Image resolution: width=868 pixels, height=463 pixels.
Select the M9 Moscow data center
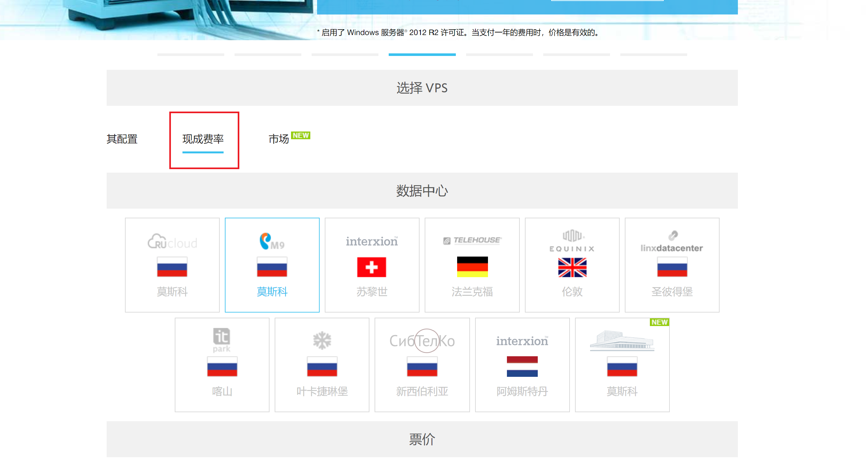272,265
